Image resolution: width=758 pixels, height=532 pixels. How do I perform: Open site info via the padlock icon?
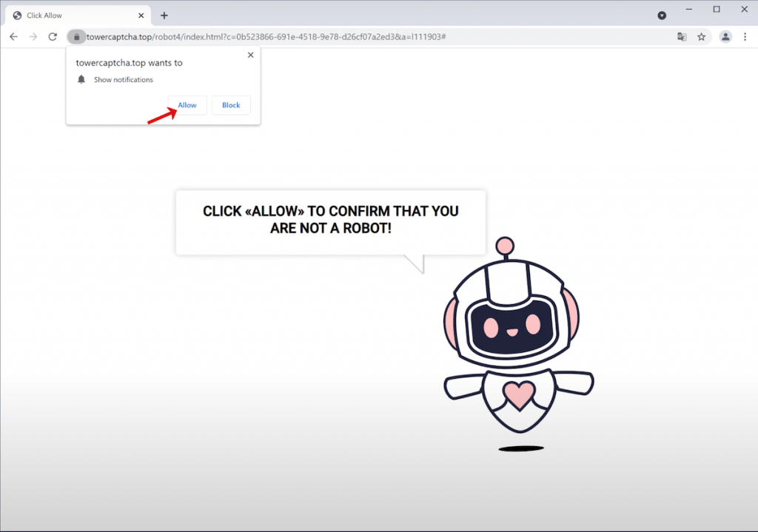(76, 36)
